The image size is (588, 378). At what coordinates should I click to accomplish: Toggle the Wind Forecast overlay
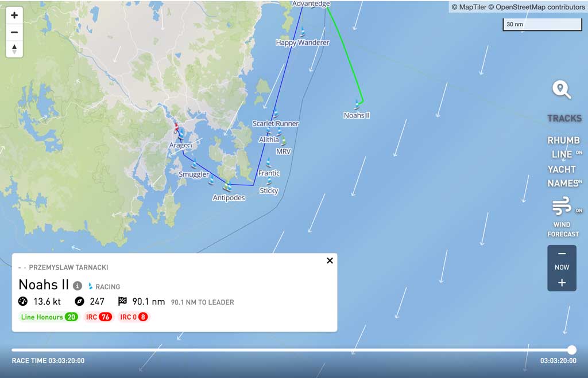tap(563, 217)
